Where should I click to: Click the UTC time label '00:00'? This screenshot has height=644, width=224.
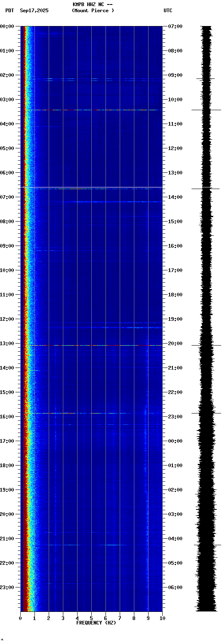click(175, 441)
